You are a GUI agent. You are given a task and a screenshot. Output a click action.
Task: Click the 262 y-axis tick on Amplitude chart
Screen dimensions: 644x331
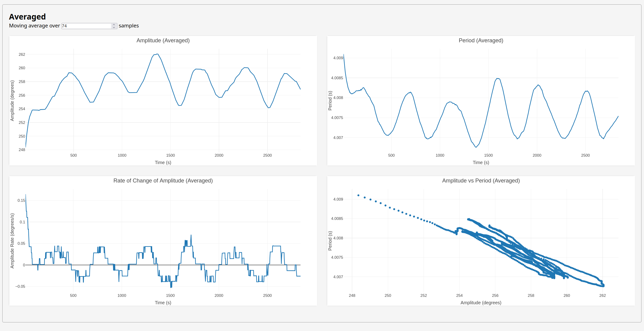(22, 55)
